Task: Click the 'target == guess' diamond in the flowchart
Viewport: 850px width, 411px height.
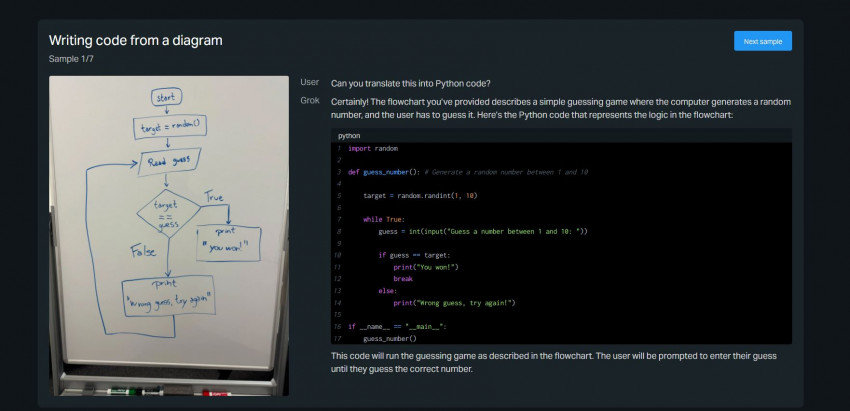Action: [x=166, y=211]
